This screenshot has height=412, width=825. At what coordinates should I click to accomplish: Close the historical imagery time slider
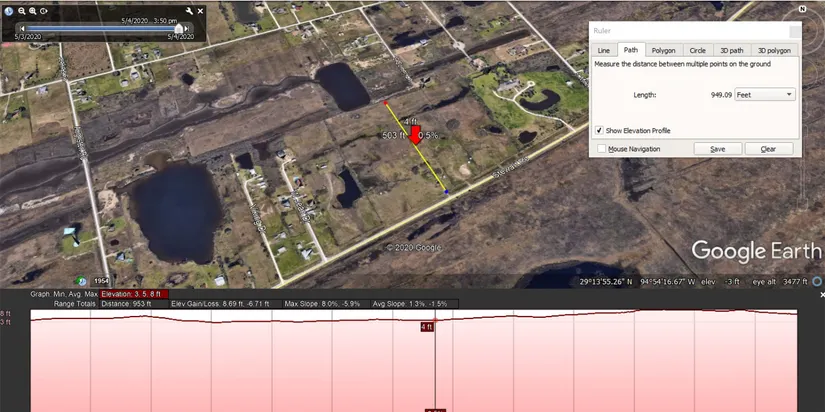(200, 10)
